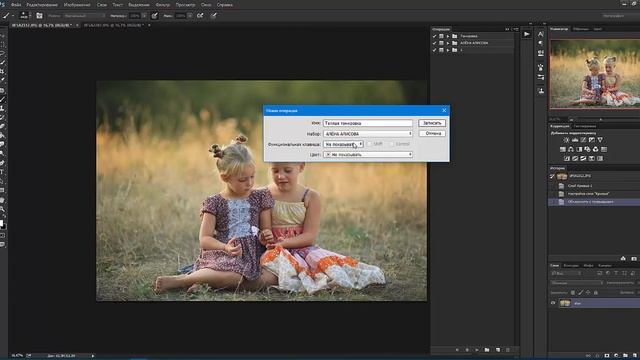
Task: Click the Navigator preview thumbnail
Action: click(595, 74)
